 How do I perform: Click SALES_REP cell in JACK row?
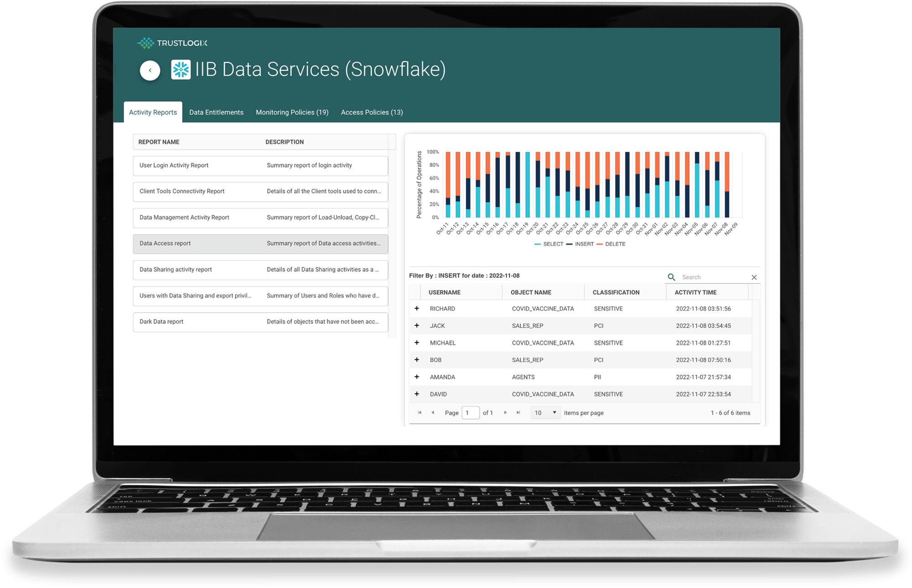click(528, 325)
